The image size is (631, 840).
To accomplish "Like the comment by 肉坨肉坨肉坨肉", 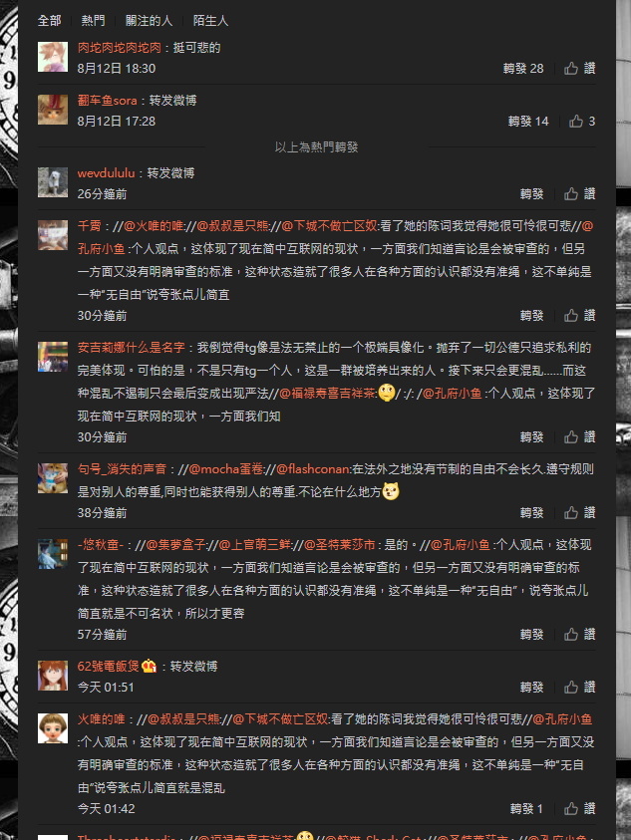I will coord(579,68).
